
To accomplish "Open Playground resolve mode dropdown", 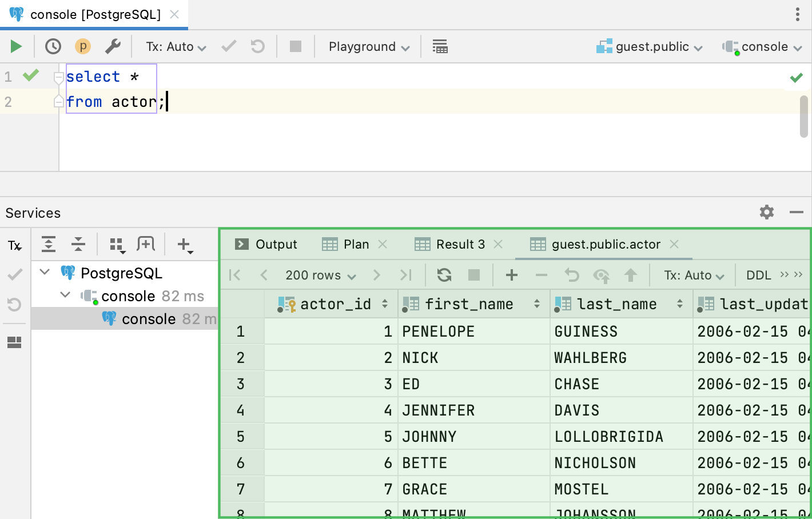I will [369, 47].
